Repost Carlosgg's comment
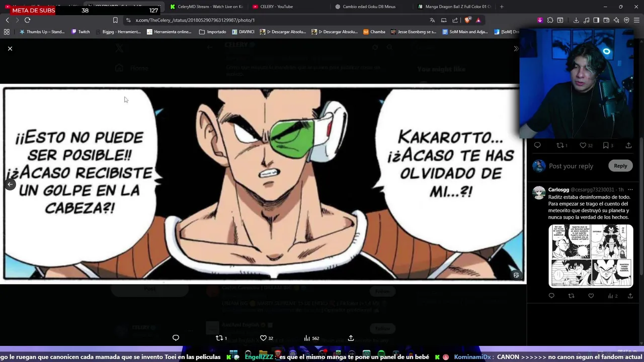Viewport: 644px width, 362px height. tap(571, 296)
